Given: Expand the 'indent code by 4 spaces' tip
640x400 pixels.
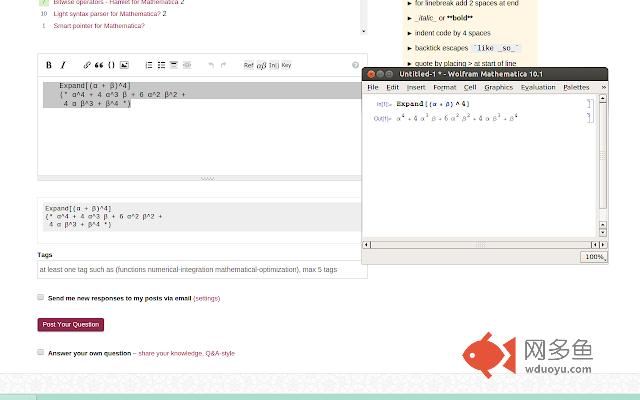Looking at the screenshot, I should tap(410, 33).
